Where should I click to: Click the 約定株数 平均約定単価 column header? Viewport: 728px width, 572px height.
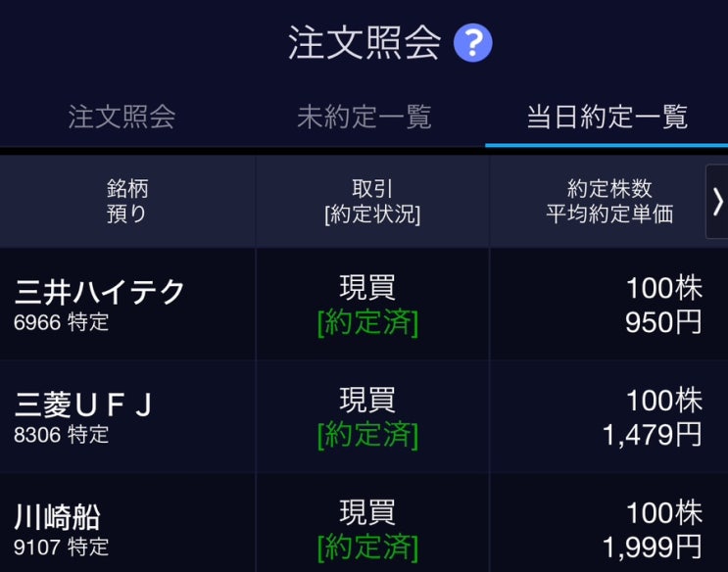pos(608,201)
